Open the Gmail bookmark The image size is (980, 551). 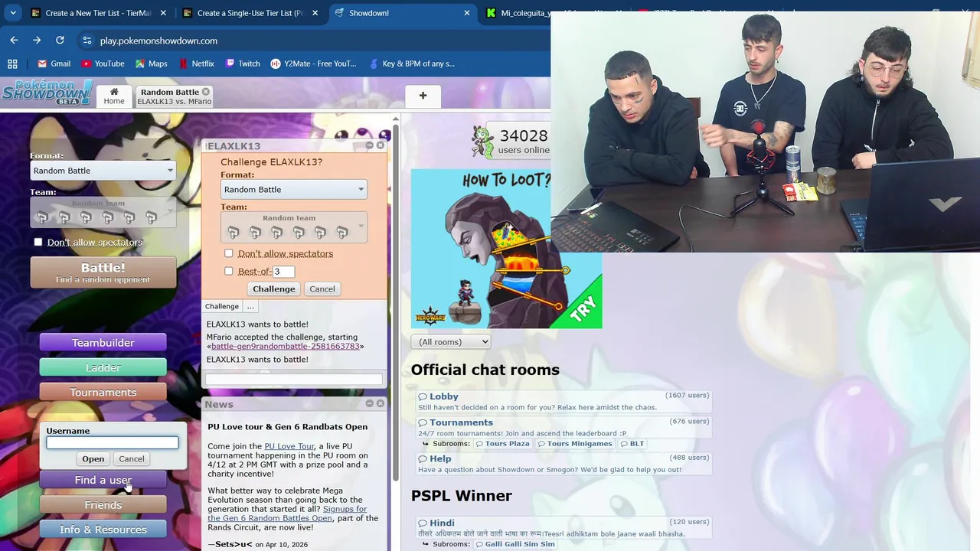point(54,64)
